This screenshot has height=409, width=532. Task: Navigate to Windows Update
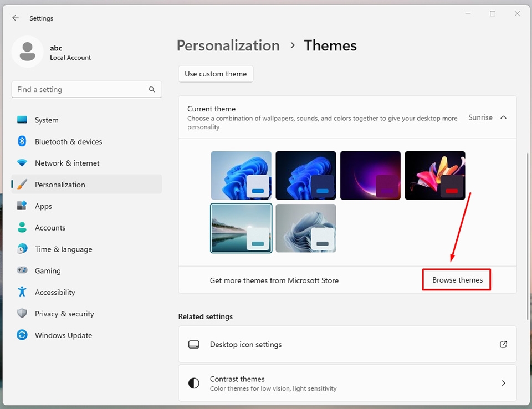click(86, 335)
